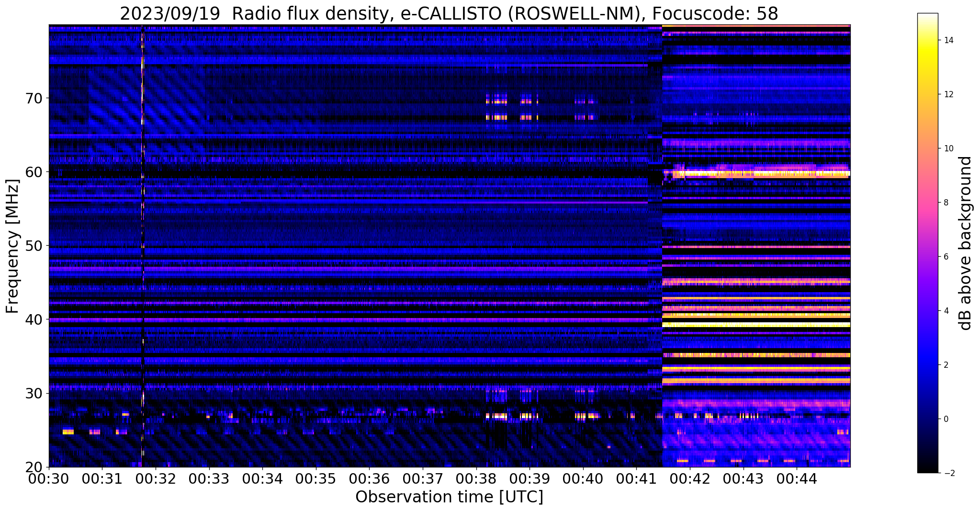This screenshot has width=980, height=511.
Task: Click the 00:35 time tick label
Action: click(316, 479)
